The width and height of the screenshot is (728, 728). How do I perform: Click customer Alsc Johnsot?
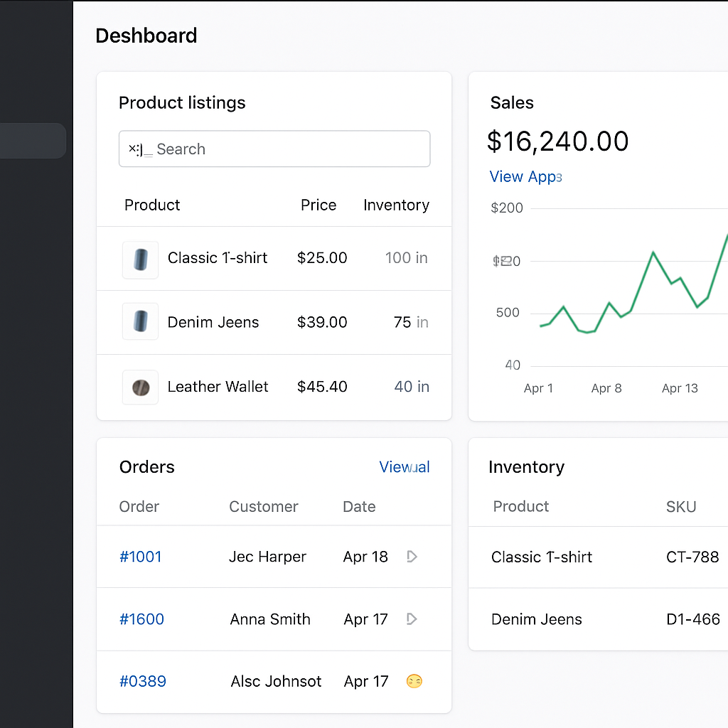click(x=277, y=681)
